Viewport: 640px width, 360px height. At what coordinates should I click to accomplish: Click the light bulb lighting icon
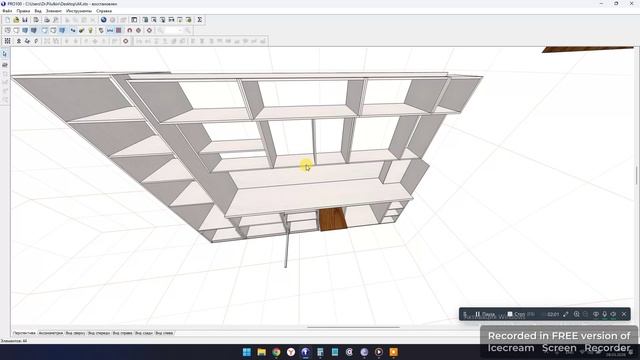pos(90,30)
